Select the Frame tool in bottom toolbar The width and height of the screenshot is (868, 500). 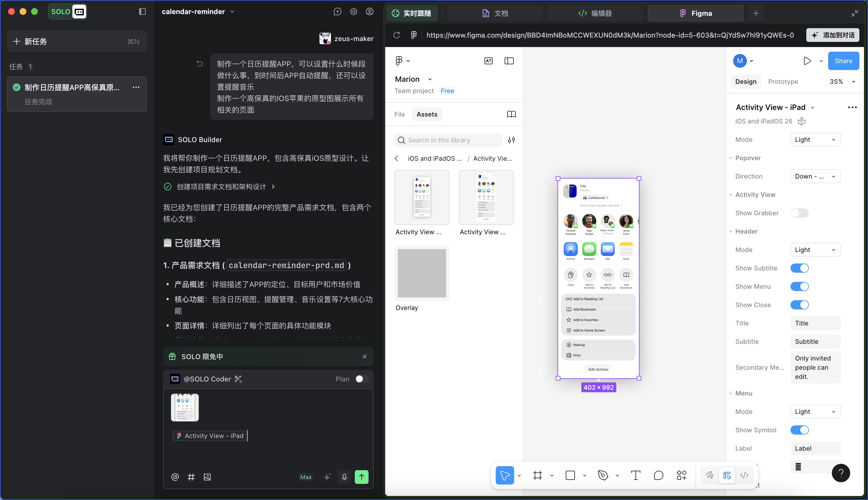click(x=537, y=475)
